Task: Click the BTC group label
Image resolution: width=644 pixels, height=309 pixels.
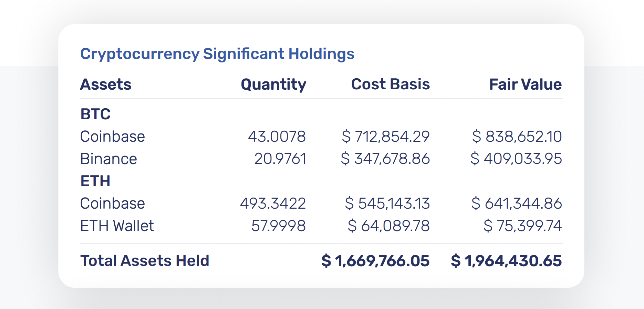Action: [x=95, y=114]
